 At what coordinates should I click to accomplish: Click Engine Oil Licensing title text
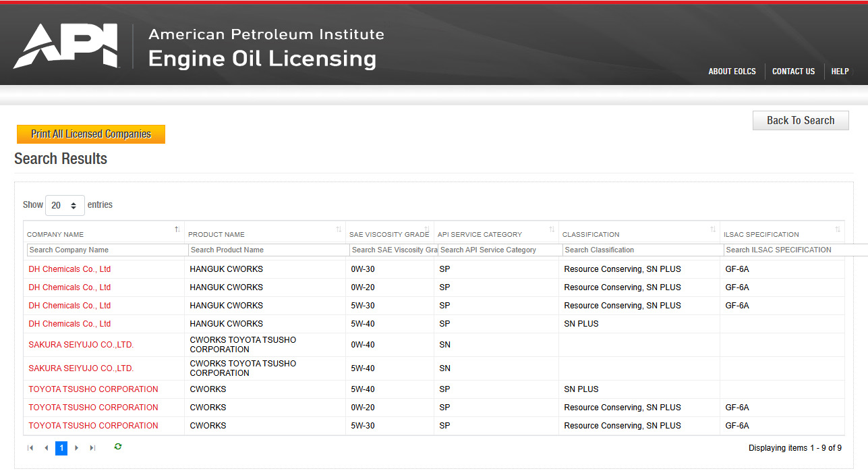262,59
